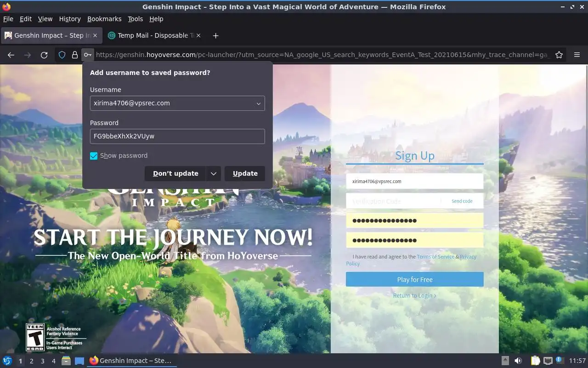Close the Temp Mail tab
This screenshot has width=588, height=368.
point(198,35)
